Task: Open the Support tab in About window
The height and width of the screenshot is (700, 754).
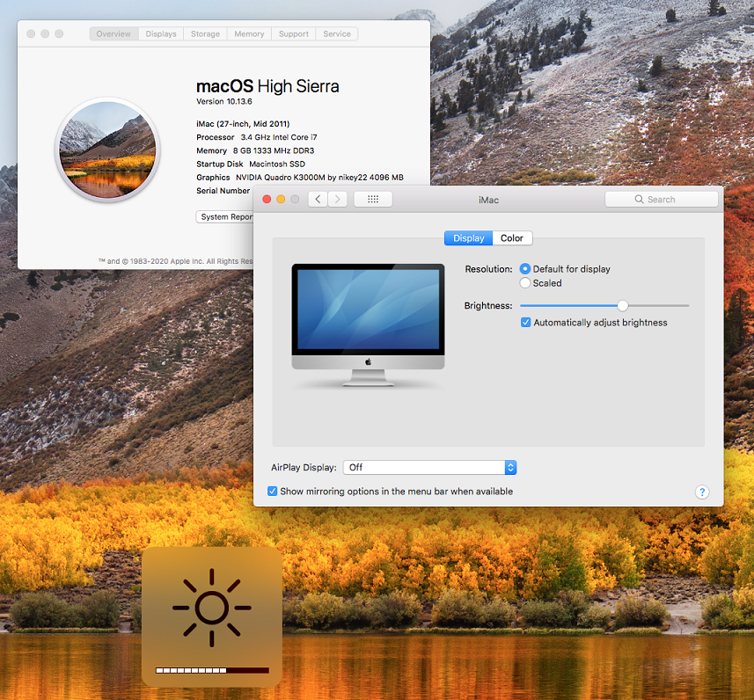Action: [x=294, y=33]
